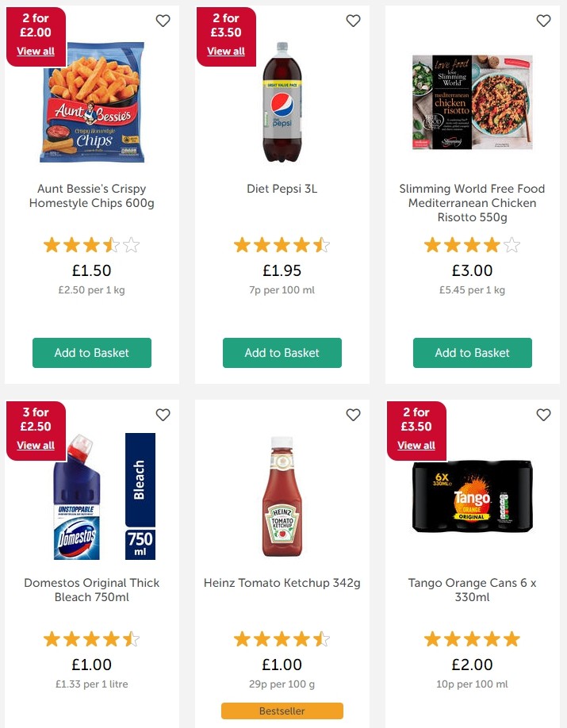View all in Diet Pepsi 2 for £3.50 offer
This screenshot has height=728, width=567.
click(226, 52)
